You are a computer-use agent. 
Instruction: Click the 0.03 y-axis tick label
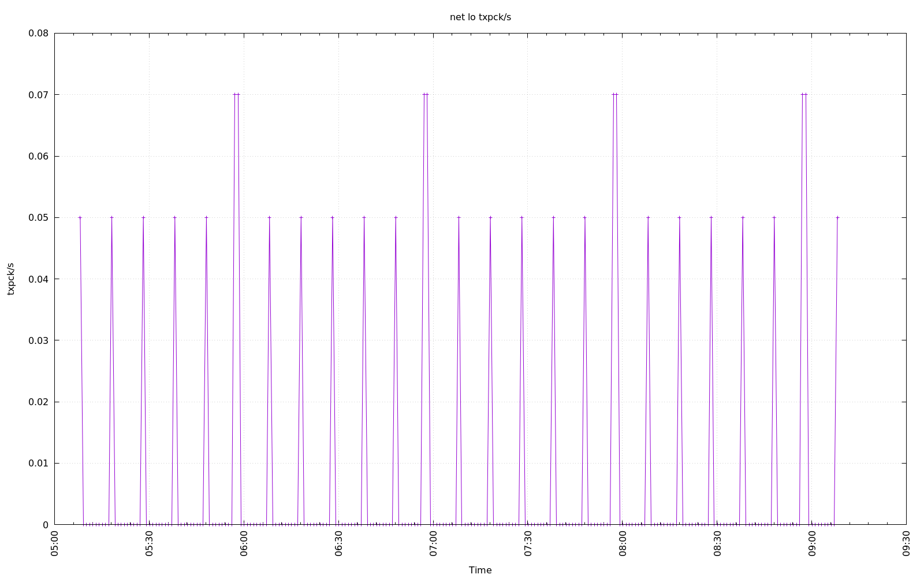point(38,340)
